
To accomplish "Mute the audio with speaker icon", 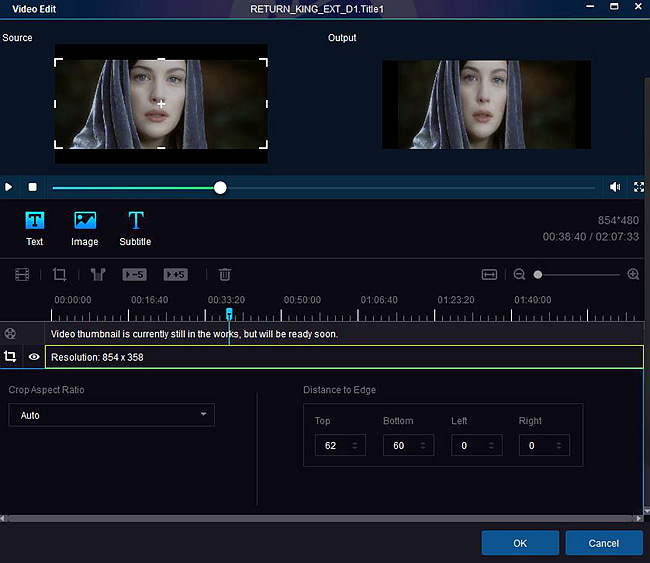I will [615, 187].
